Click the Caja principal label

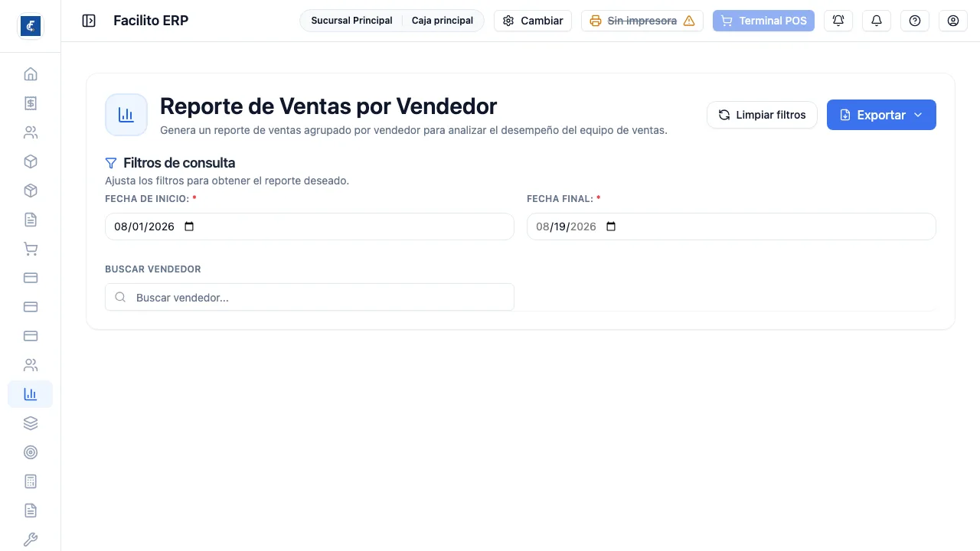[443, 21]
